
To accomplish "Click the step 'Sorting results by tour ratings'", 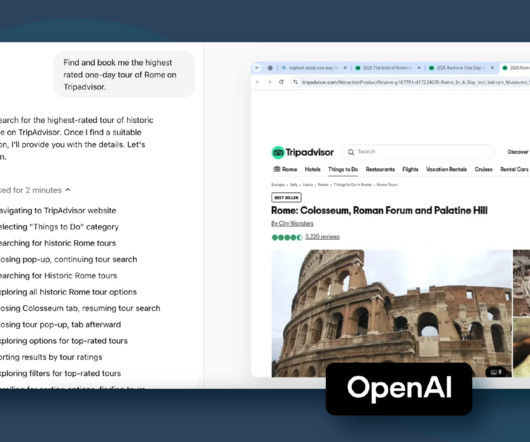I will point(51,357).
